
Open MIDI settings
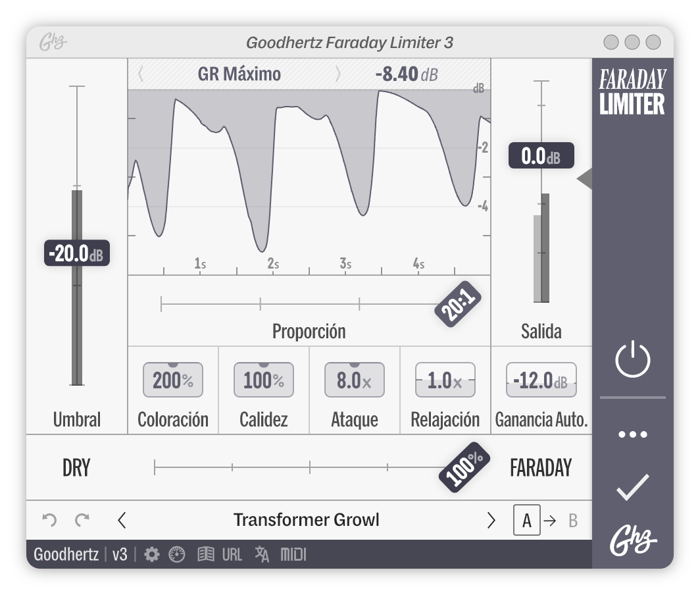[293, 555]
